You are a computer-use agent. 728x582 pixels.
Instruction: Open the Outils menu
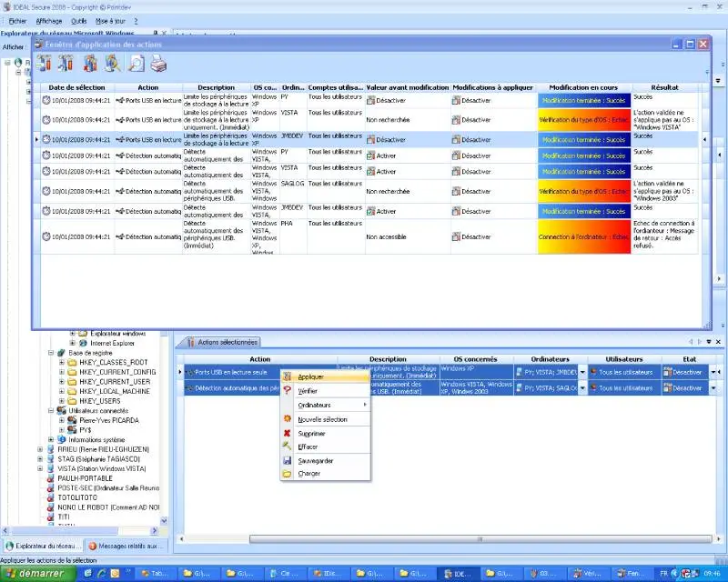click(79, 21)
